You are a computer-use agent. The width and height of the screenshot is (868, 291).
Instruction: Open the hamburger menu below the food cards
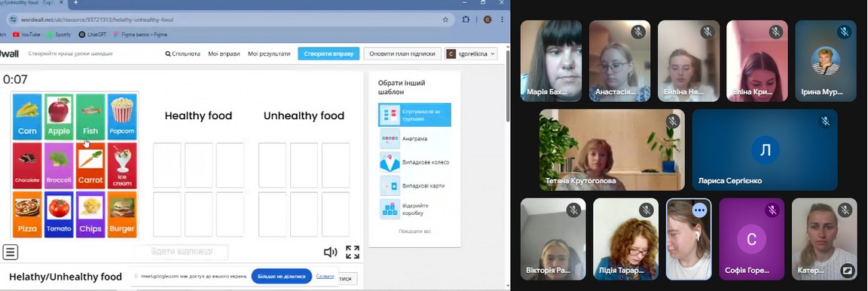[10, 253]
